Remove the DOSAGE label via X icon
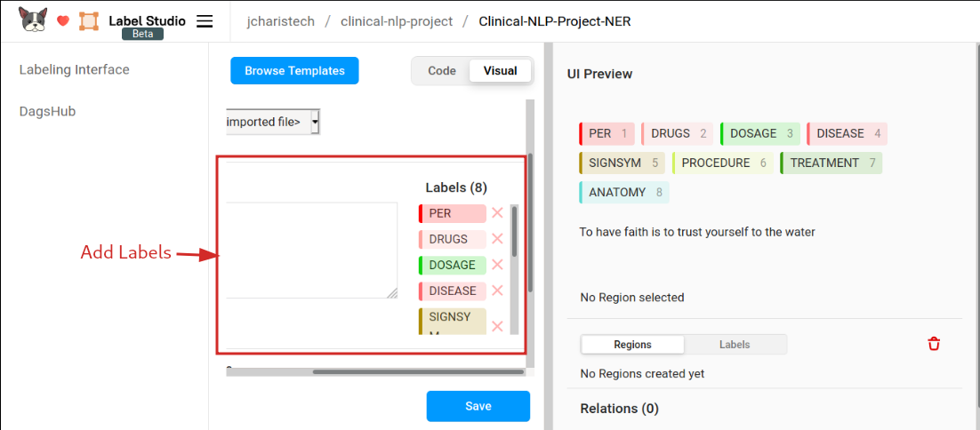Screen dimensions: 980x430 click(497, 265)
